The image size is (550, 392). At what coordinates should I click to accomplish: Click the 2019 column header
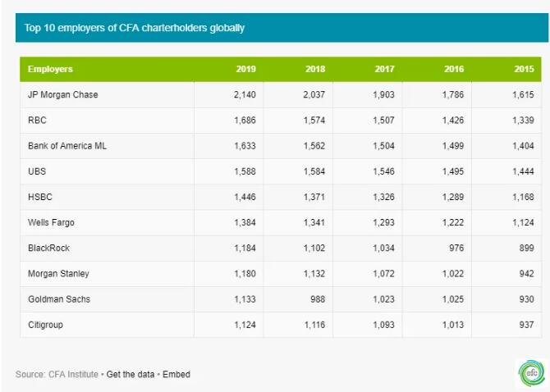245,69
